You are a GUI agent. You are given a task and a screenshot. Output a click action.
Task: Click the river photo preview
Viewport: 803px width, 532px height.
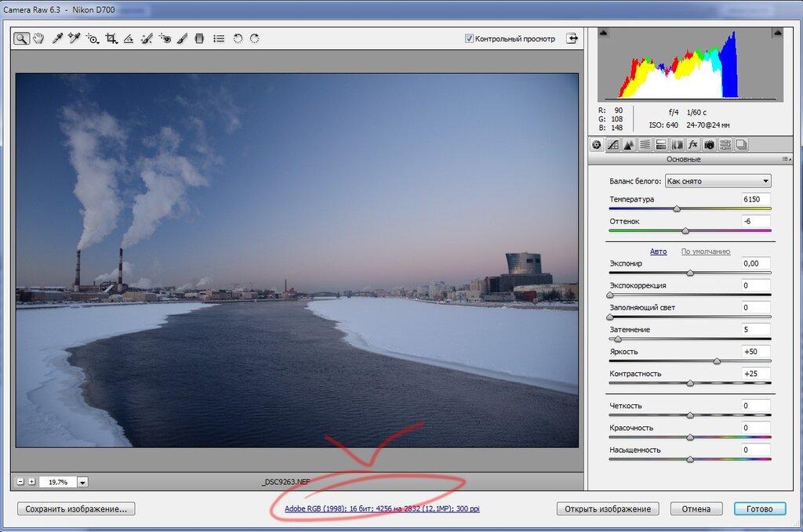pyautogui.click(x=297, y=260)
